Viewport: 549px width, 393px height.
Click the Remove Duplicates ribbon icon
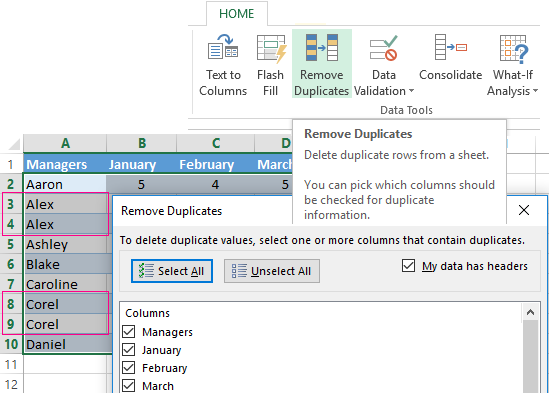[321, 48]
